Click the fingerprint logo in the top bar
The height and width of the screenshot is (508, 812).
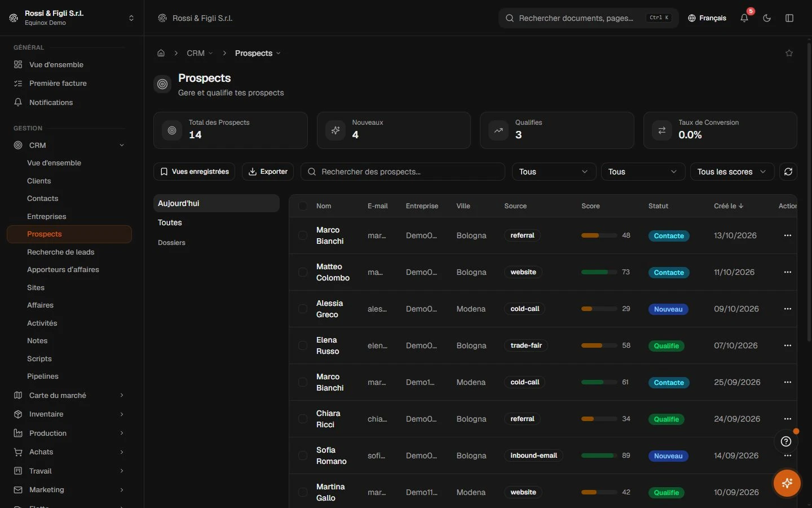[162, 18]
